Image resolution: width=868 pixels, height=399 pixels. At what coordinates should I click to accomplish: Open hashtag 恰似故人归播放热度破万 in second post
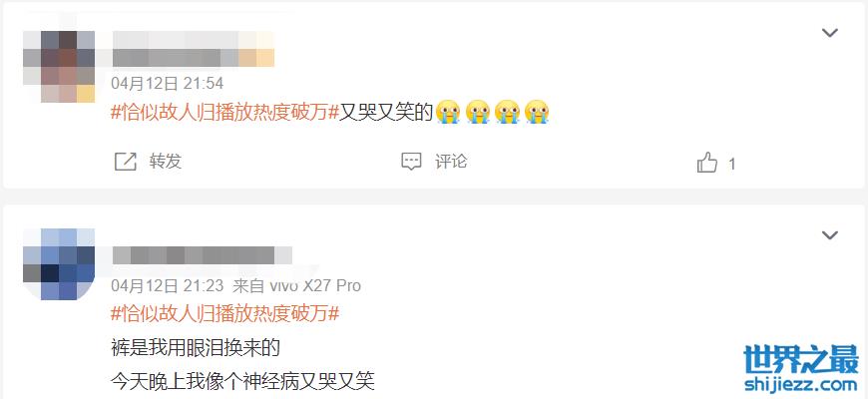pyautogui.click(x=225, y=314)
